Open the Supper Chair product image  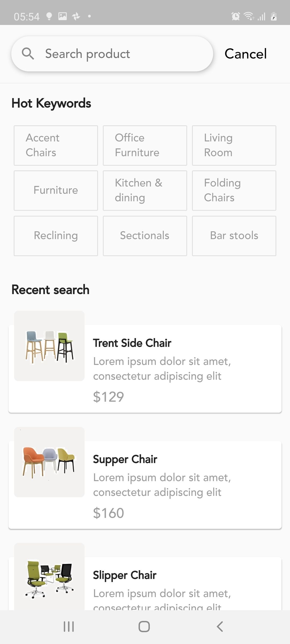[x=49, y=462]
